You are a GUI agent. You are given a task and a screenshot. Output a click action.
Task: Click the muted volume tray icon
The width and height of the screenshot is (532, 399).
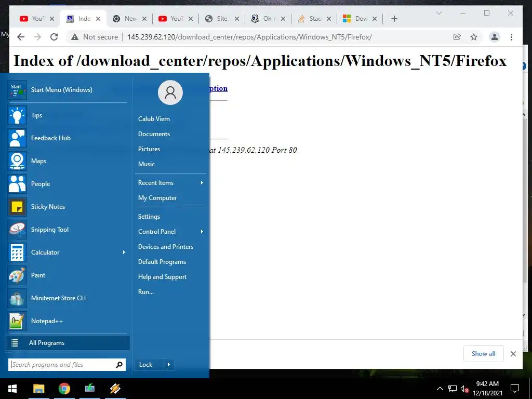[x=464, y=389]
